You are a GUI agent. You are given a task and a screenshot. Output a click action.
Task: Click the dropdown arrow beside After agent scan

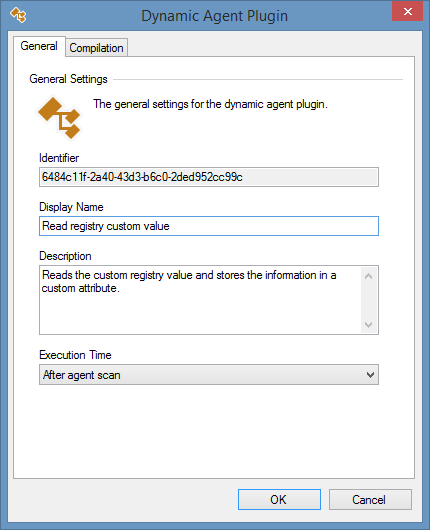point(370,375)
